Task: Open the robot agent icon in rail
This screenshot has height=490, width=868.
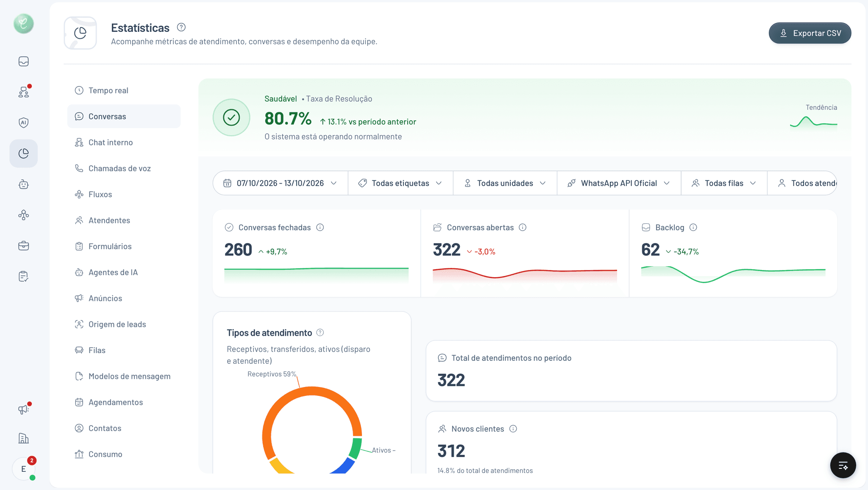Action: 24,184
